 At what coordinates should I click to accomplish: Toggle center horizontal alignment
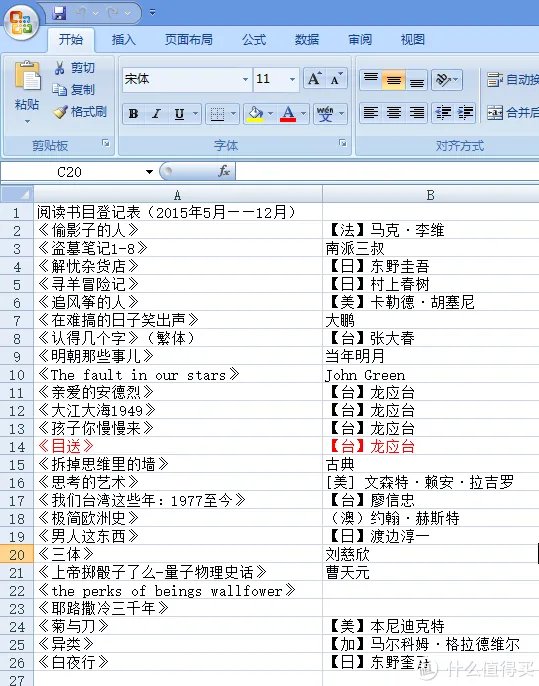coord(394,113)
